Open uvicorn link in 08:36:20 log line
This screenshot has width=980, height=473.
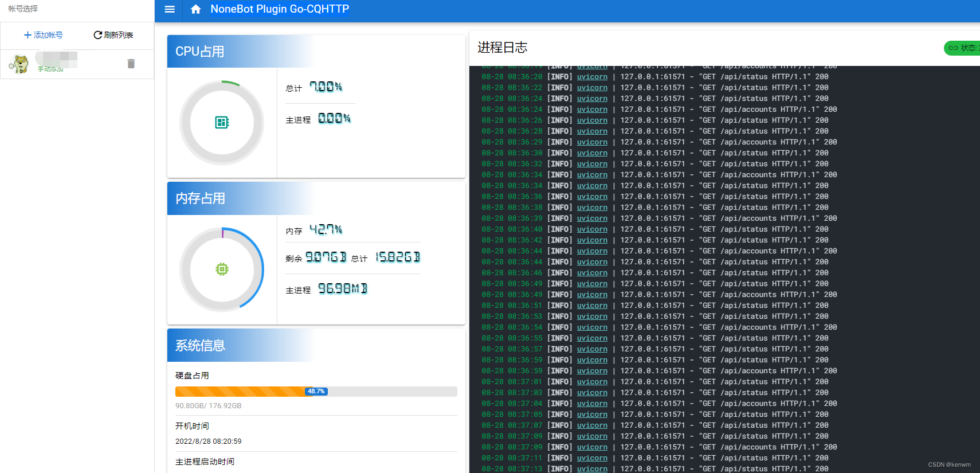pos(592,77)
